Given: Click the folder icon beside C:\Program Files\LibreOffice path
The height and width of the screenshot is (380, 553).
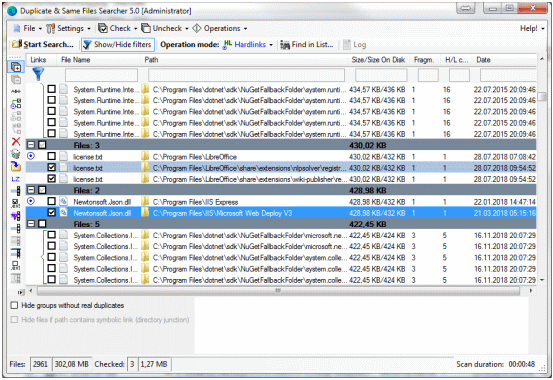Looking at the screenshot, I should point(145,157).
